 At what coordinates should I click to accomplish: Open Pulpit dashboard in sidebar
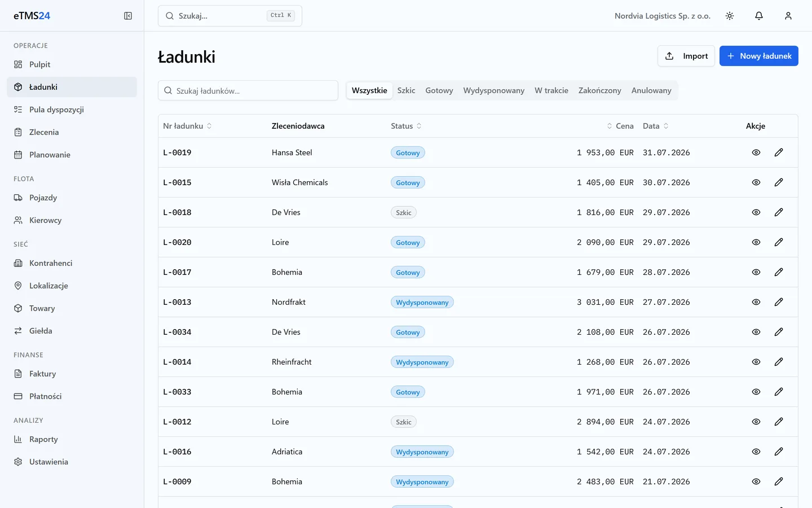pos(72,64)
